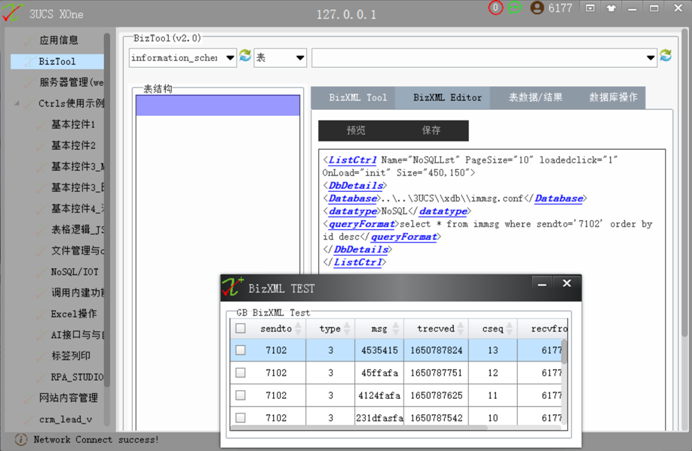
Task: Check the row with msg 4124fafa
Action: 241,395
